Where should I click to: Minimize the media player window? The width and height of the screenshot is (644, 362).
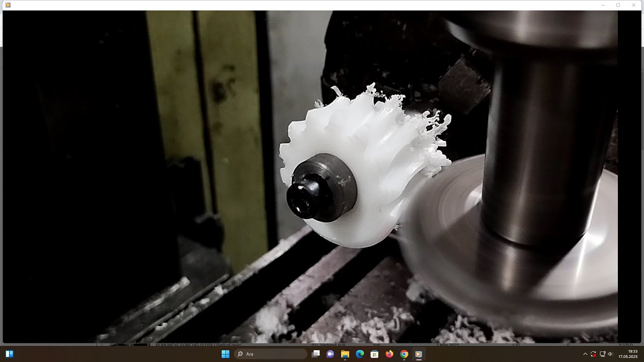click(603, 5)
